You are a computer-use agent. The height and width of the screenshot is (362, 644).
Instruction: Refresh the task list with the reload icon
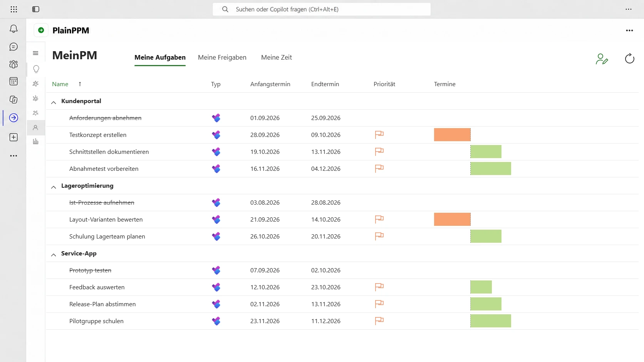pyautogui.click(x=629, y=58)
